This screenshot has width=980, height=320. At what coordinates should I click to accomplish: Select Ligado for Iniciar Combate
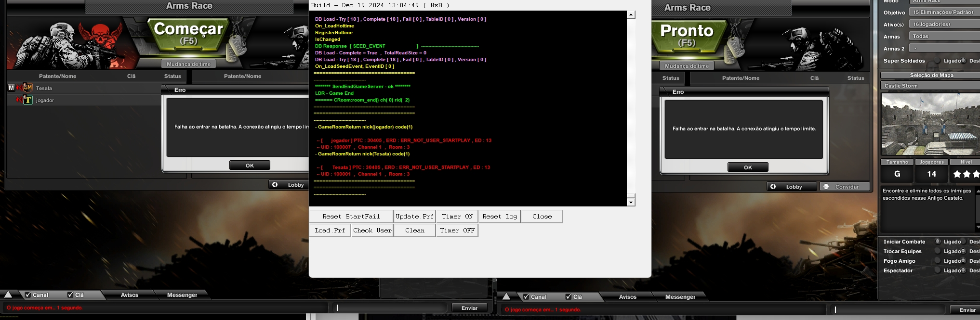pos(938,242)
